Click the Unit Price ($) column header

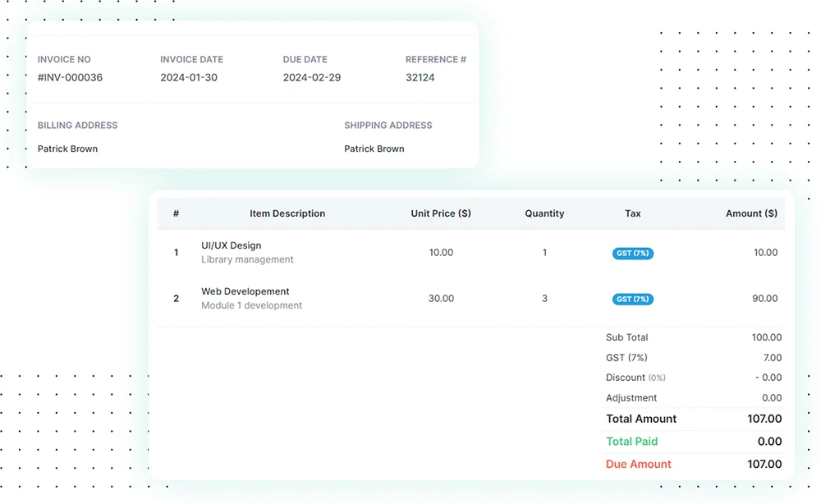coord(441,213)
